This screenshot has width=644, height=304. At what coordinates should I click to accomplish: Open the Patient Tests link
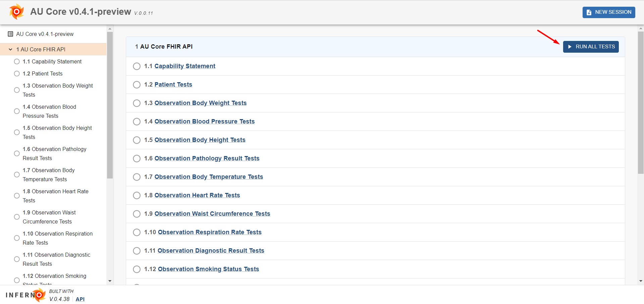(x=173, y=85)
